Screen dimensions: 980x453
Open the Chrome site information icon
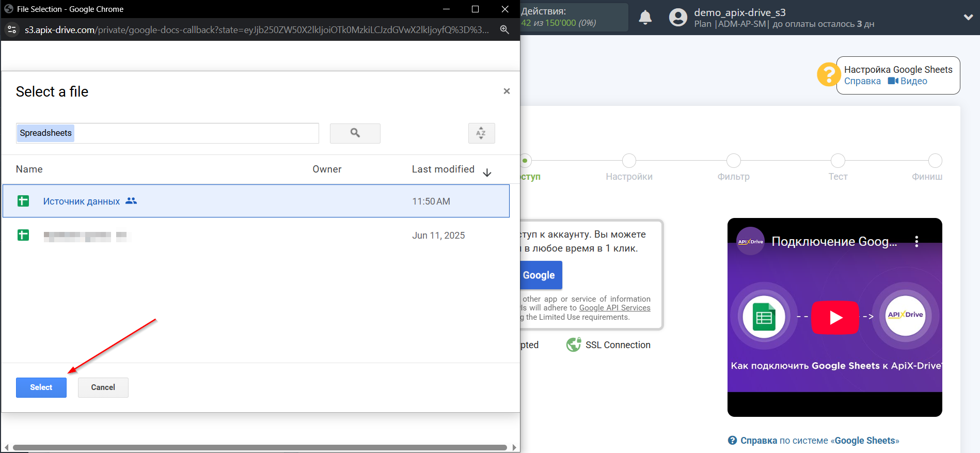12,29
